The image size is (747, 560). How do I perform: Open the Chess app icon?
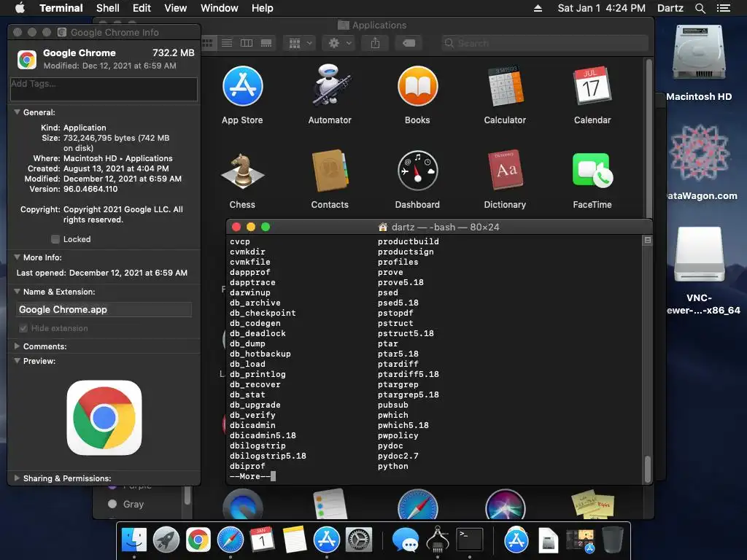click(x=242, y=171)
